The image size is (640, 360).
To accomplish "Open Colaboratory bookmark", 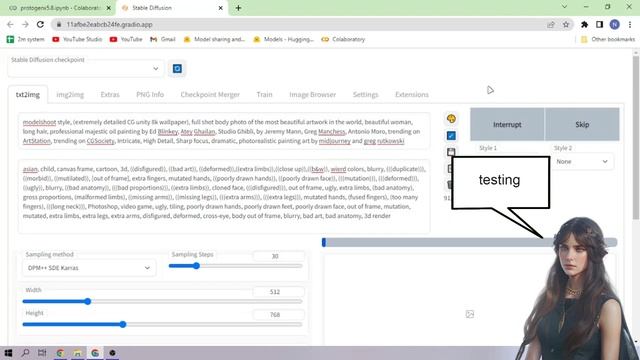I will (x=343, y=39).
